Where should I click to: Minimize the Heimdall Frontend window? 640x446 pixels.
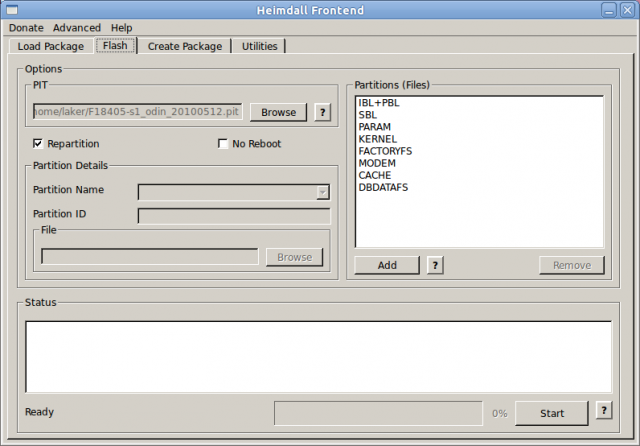(x=609, y=10)
